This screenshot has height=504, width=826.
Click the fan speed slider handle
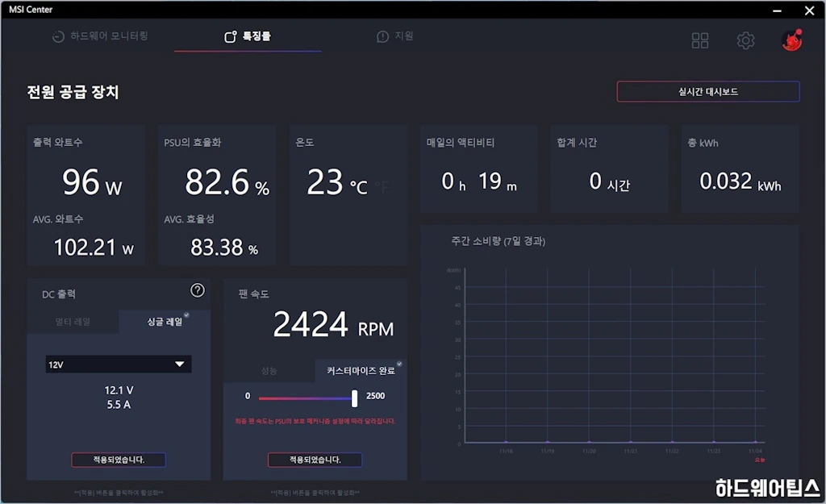tap(355, 398)
